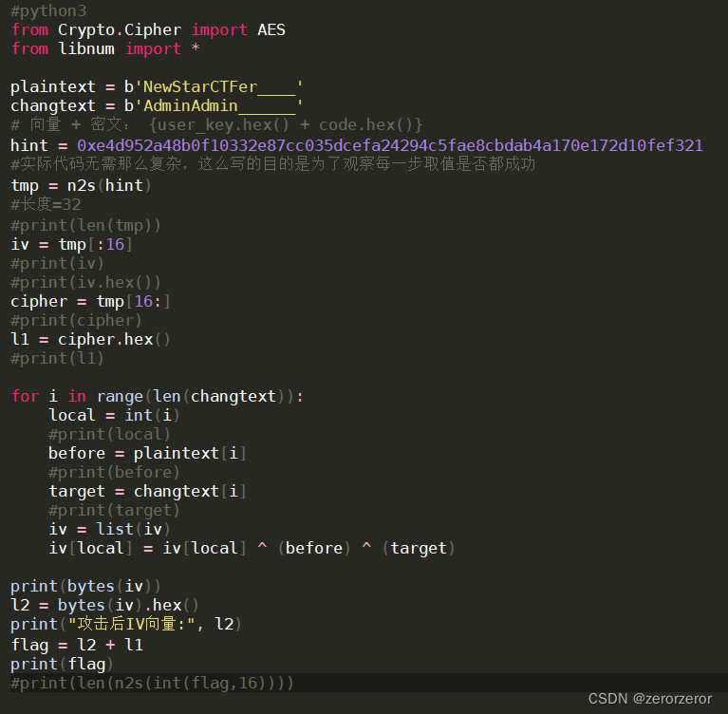The width and height of the screenshot is (728, 714).
Task: Click the '#print(target)' comment
Action: click(x=114, y=511)
